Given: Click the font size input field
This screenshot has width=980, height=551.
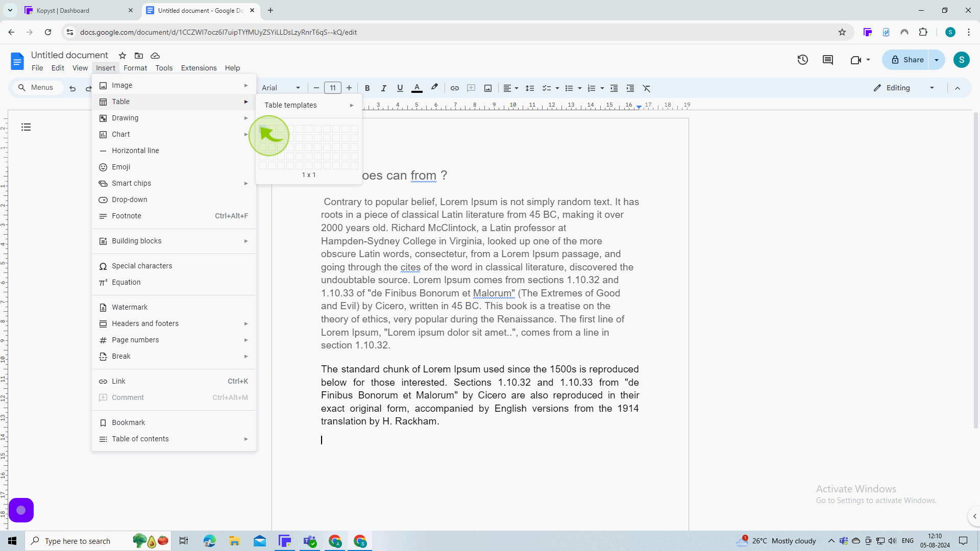Looking at the screenshot, I should point(333,87).
